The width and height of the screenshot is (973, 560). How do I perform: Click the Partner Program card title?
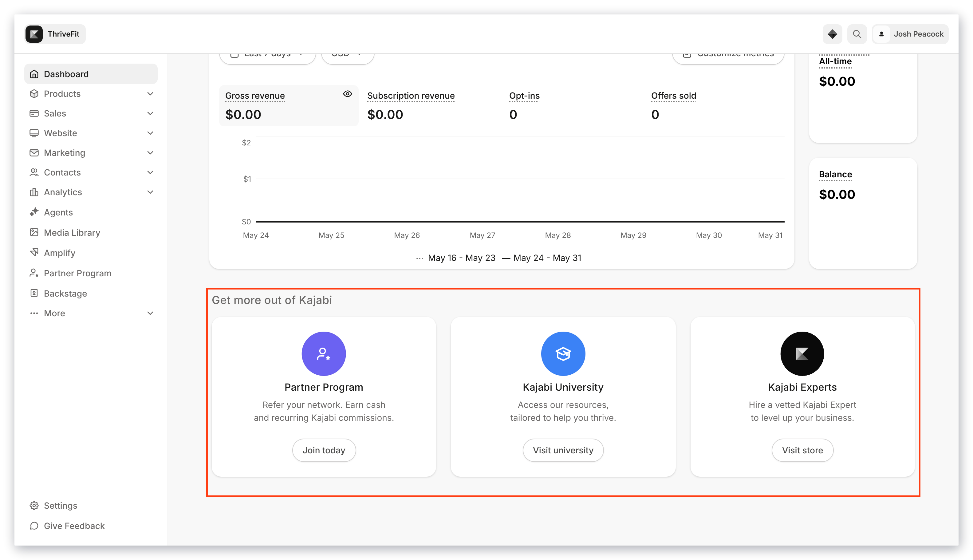tap(323, 387)
